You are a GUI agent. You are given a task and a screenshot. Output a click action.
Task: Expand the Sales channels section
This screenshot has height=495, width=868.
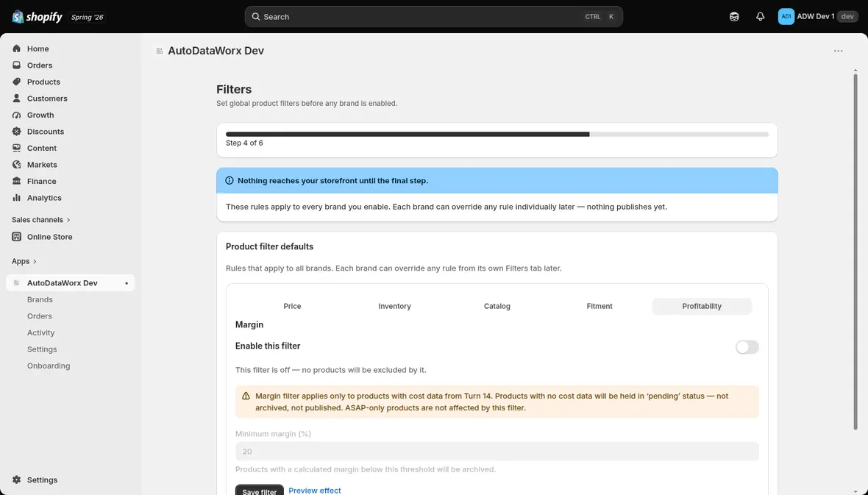[41, 220]
